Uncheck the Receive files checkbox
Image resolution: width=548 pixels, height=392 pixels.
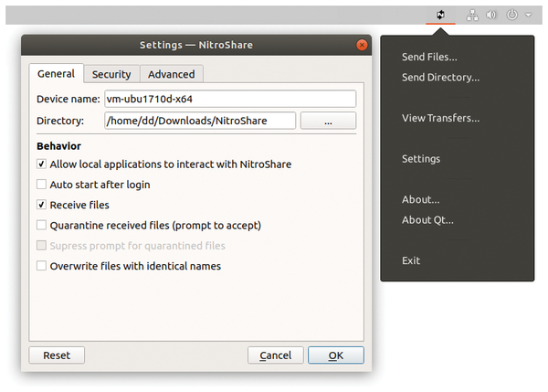point(42,205)
